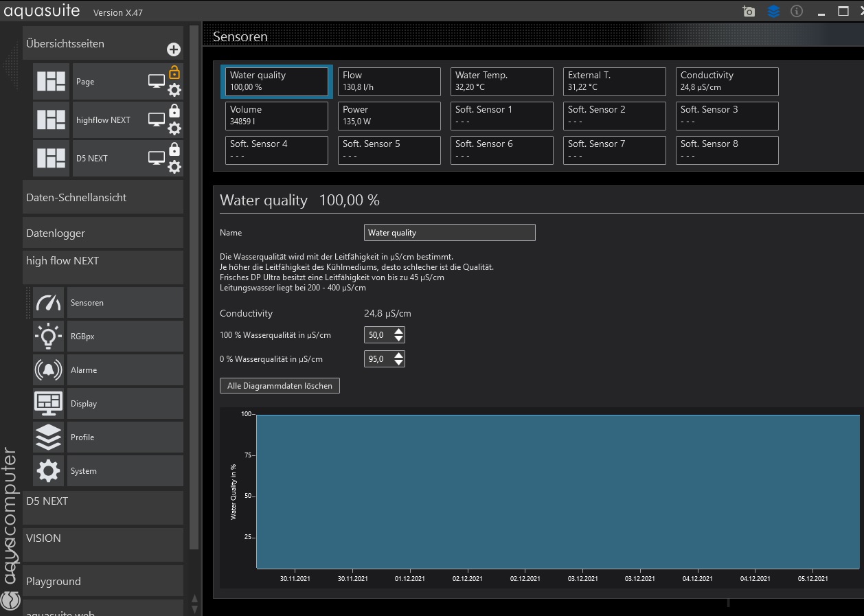This screenshot has width=864, height=616.
Task: Add a new overview page with plus icon
Action: coord(174,49)
